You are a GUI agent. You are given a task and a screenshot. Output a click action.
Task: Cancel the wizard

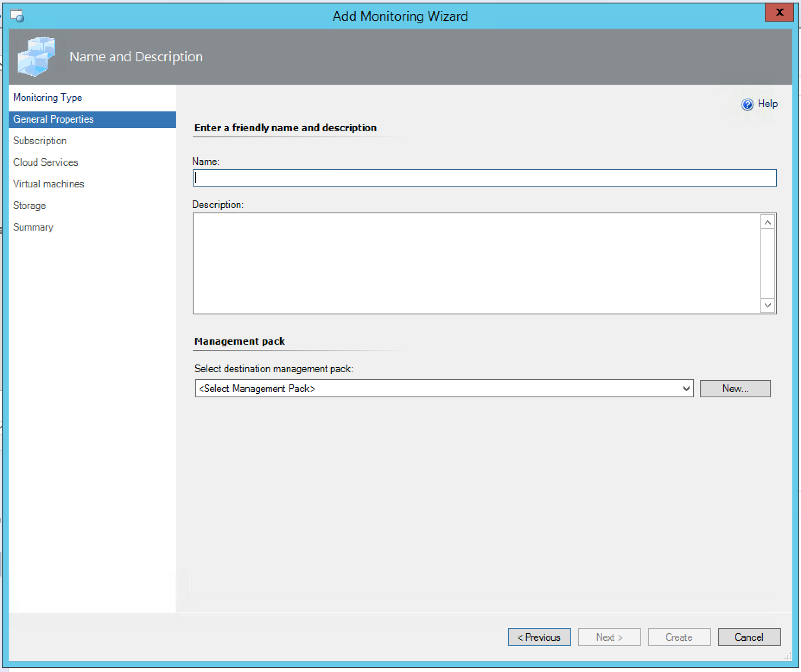coord(749,637)
